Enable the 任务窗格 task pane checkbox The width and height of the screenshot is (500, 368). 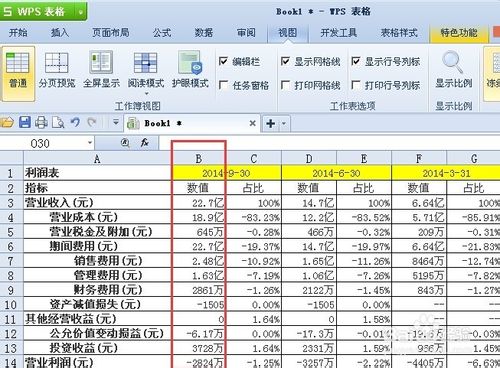tap(223, 85)
